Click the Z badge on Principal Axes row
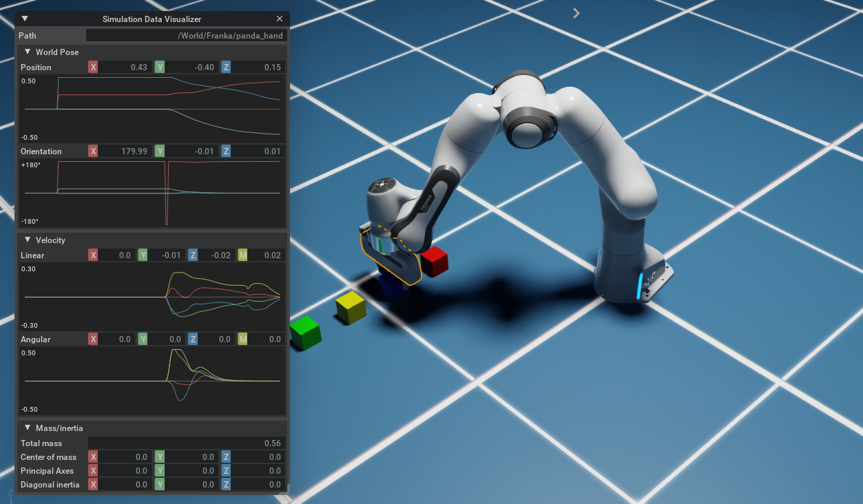This screenshot has height=504, width=863. tap(225, 470)
